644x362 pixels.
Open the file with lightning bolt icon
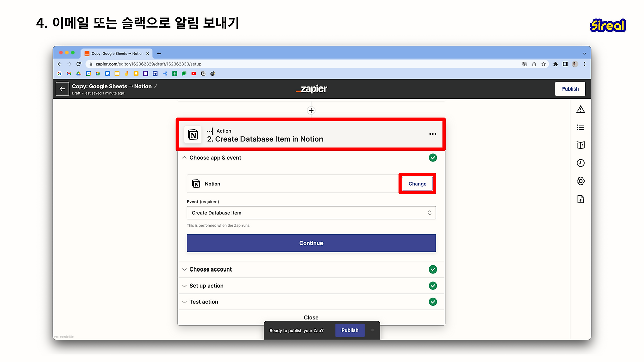point(581,199)
